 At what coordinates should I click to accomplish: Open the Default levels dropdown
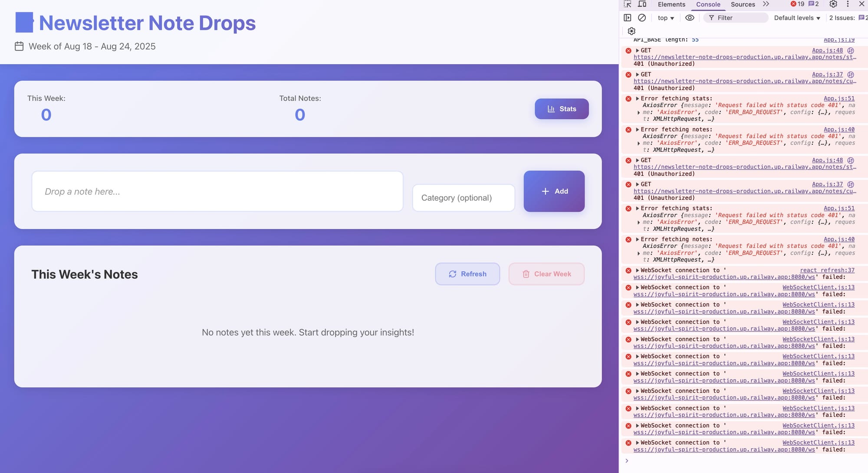click(797, 18)
